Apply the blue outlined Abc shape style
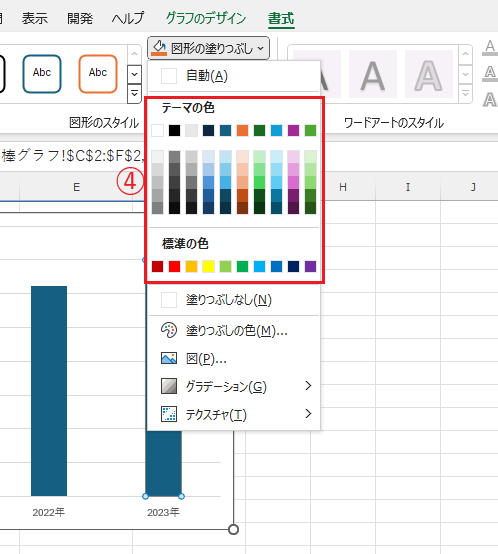 [x=42, y=74]
